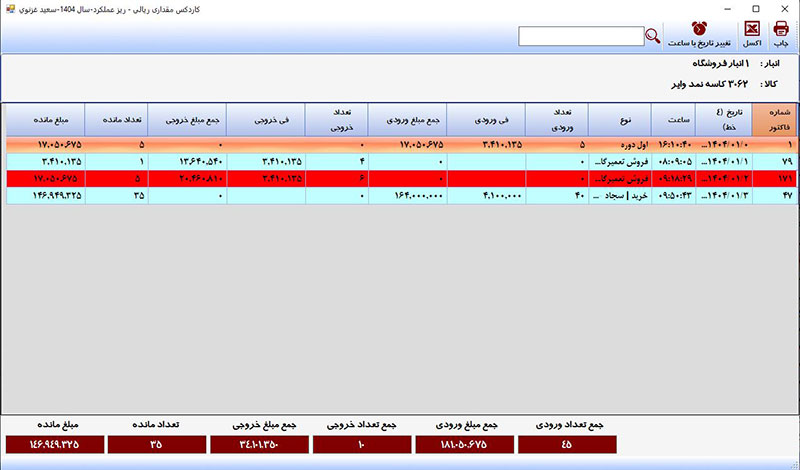Viewport: 800px width, 470px height.
Task: Click total entry amount ۱۸۱,۰۵۰,۶۷۵ summary box
Action: (x=464, y=444)
